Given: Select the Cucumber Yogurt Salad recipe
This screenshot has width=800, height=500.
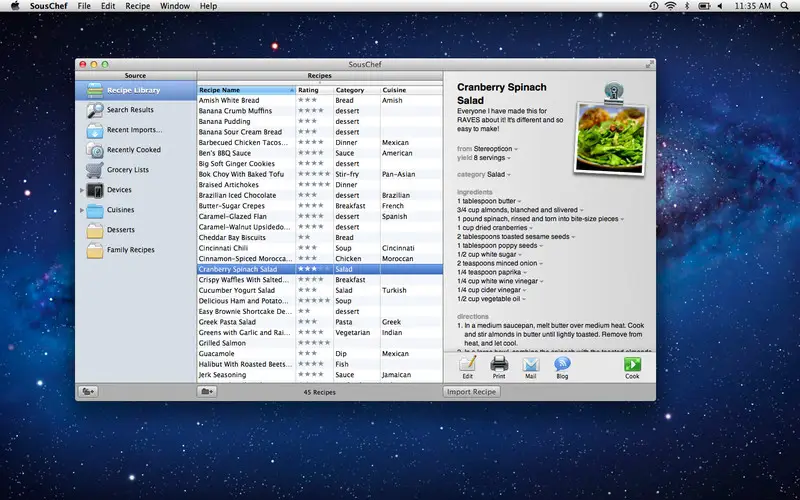Looking at the screenshot, I should point(320,290).
